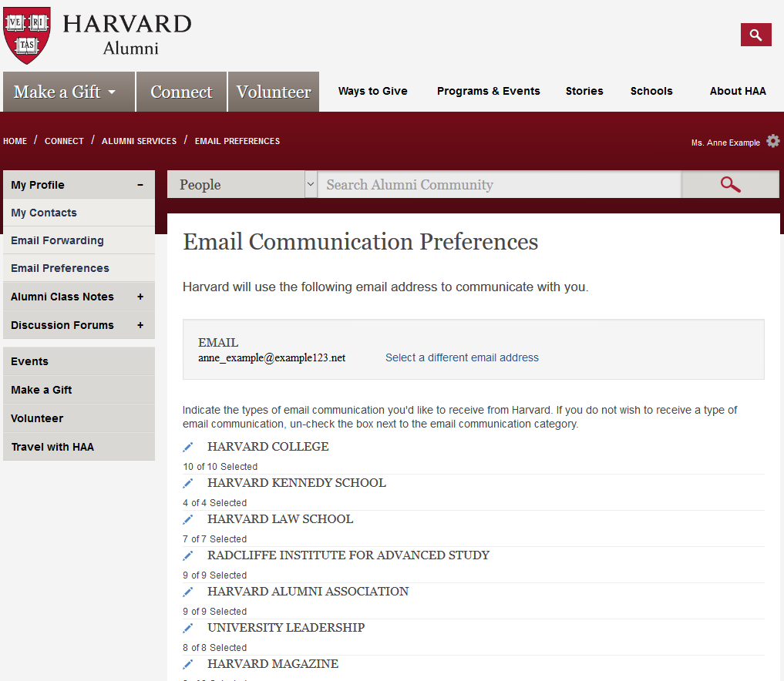This screenshot has width=784, height=681.
Task: Click HARVARD ALUMNI ASSOCIATION heading
Action: coord(308,592)
